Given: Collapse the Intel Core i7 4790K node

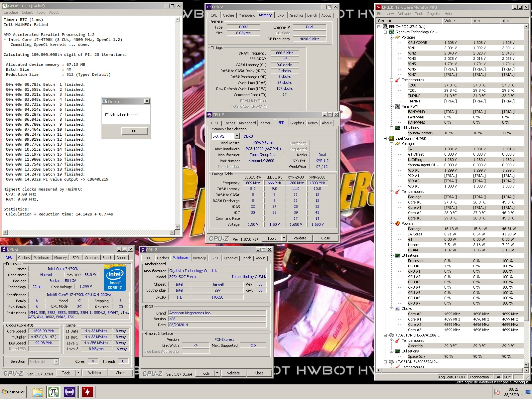Looking at the screenshot, I should coord(385,138).
